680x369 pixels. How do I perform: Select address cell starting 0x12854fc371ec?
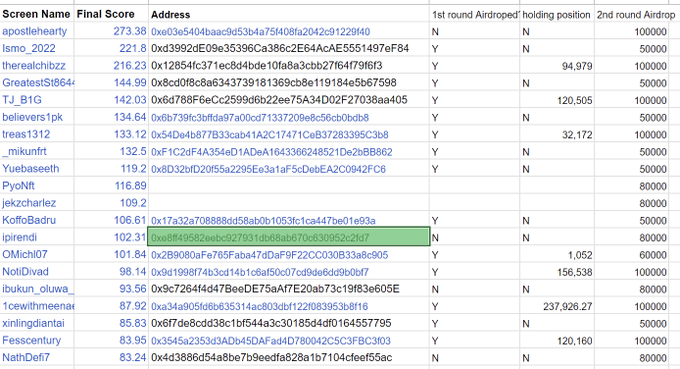(x=289, y=65)
